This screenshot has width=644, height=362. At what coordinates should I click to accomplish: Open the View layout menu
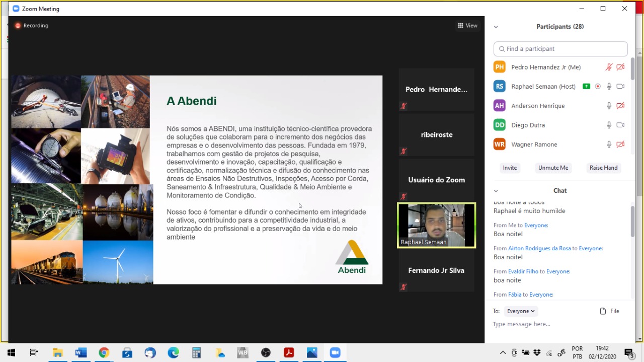click(x=467, y=26)
